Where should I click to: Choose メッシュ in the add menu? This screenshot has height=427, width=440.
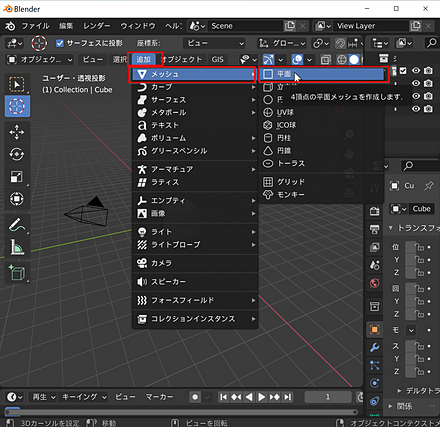click(x=194, y=74)
